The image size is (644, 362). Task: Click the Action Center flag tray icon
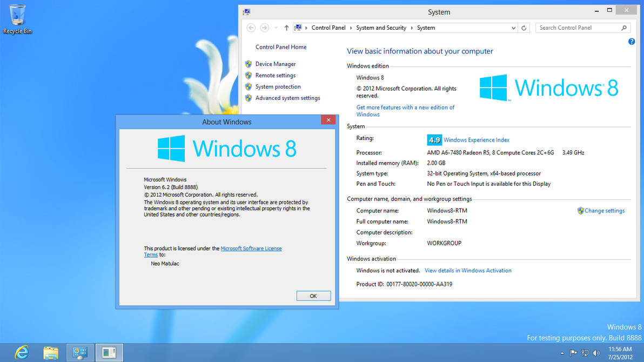tap(573, 353)
